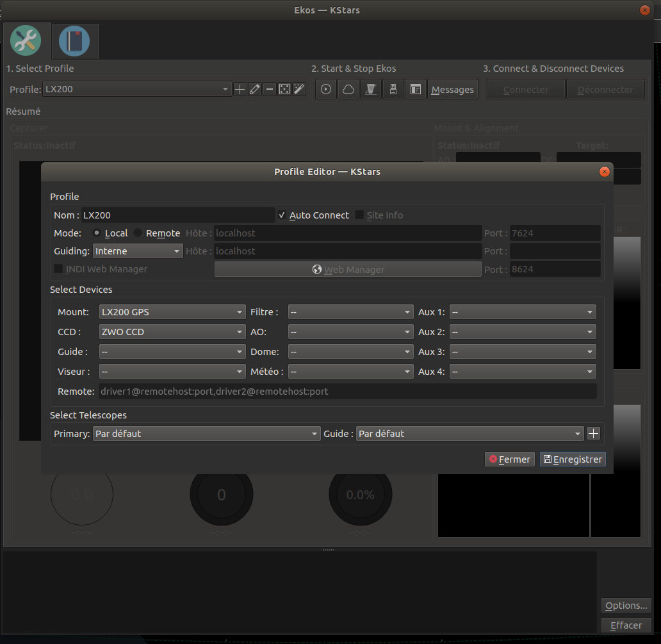Screen dimensions: 661x644
Task: Enable the INDI Web Manager checkbox
Action: [x=58, y=268]
